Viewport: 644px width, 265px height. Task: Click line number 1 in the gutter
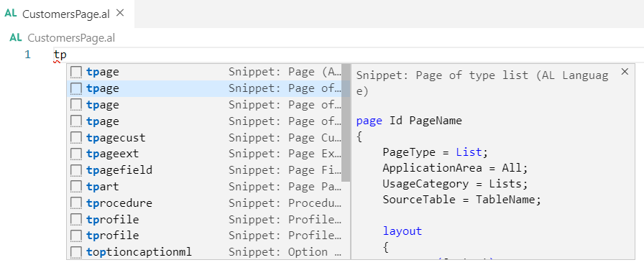(x=27, y=54)
